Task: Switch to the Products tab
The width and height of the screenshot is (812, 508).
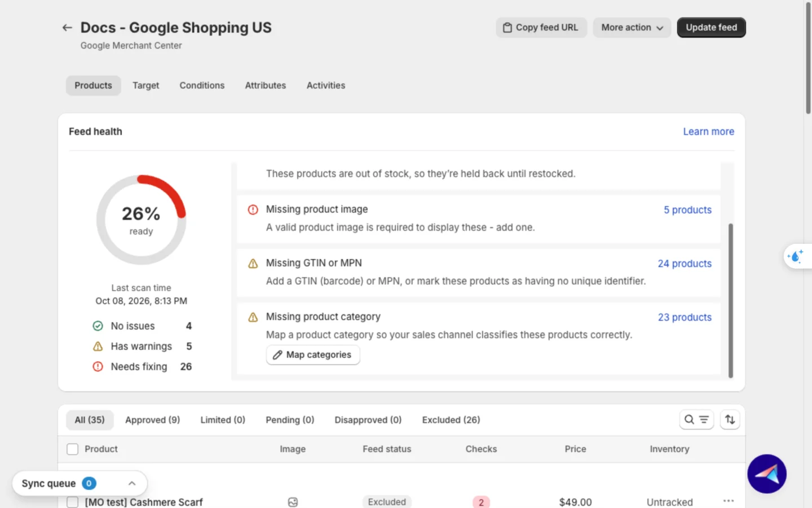Action: pyautogui.click(x=94, y=85)
